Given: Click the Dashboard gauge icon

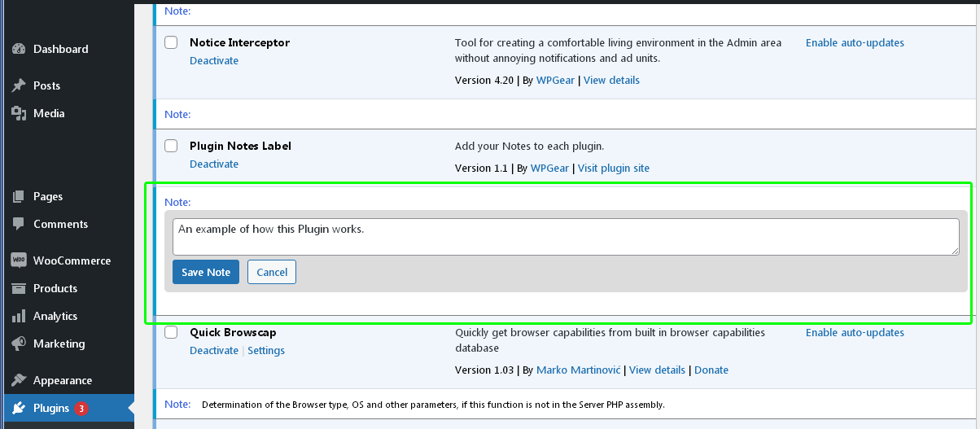Looking at the screenshot, I should (19, 49).
